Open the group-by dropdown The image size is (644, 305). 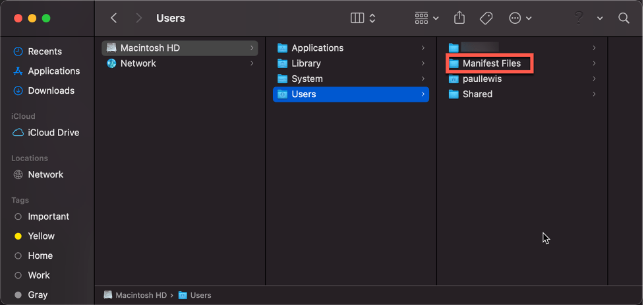(x=426, y=18)
